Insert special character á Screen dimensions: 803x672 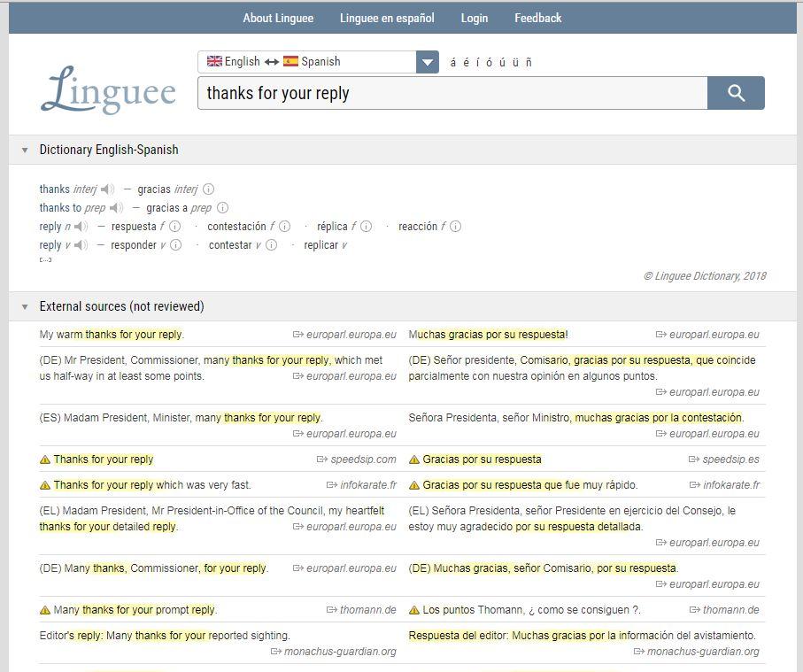tap(452, 63)
